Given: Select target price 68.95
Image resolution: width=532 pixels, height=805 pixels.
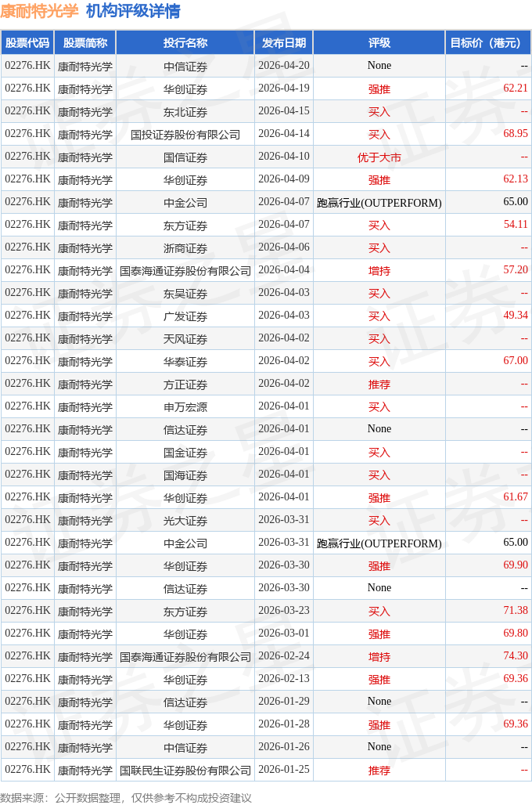Looking at the screenshot, I should pyautogui.click(x=515, y=133).
